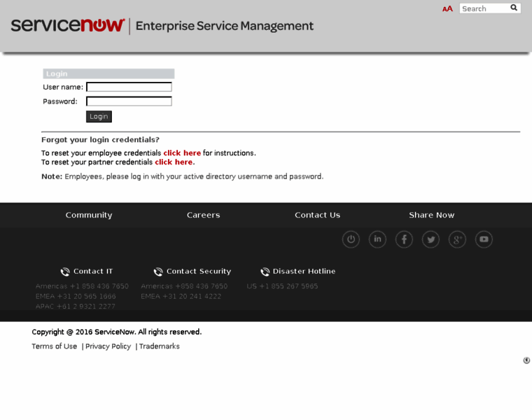Click the search magnifier icon

[x=514, y=8]
